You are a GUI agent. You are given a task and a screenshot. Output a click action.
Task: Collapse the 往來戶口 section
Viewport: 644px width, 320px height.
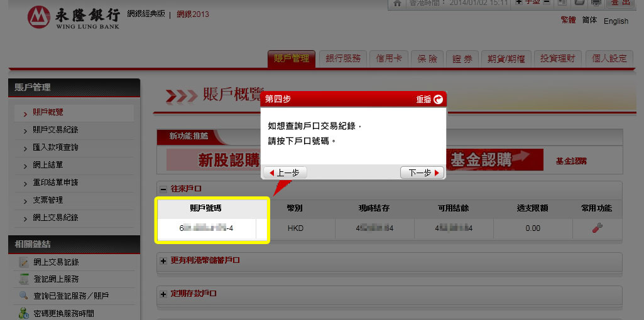[x=163, y=189]
